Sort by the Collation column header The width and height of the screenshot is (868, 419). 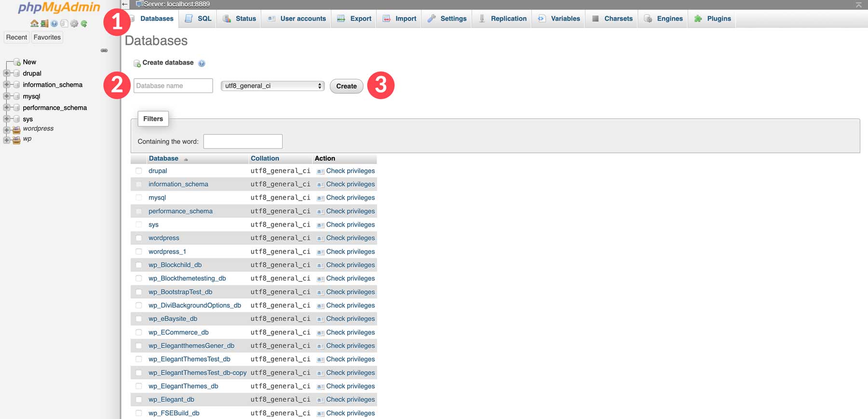point(265,158)
